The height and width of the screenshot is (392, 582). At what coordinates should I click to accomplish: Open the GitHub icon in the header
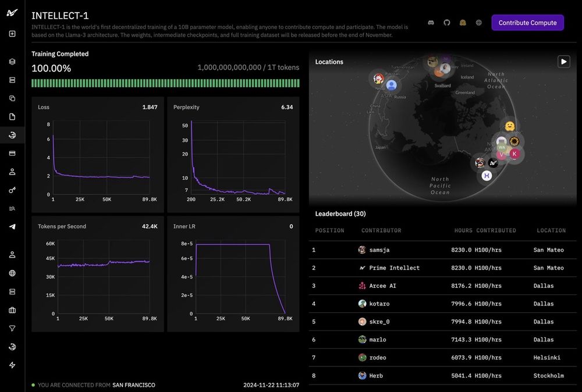tap(447, 23)
